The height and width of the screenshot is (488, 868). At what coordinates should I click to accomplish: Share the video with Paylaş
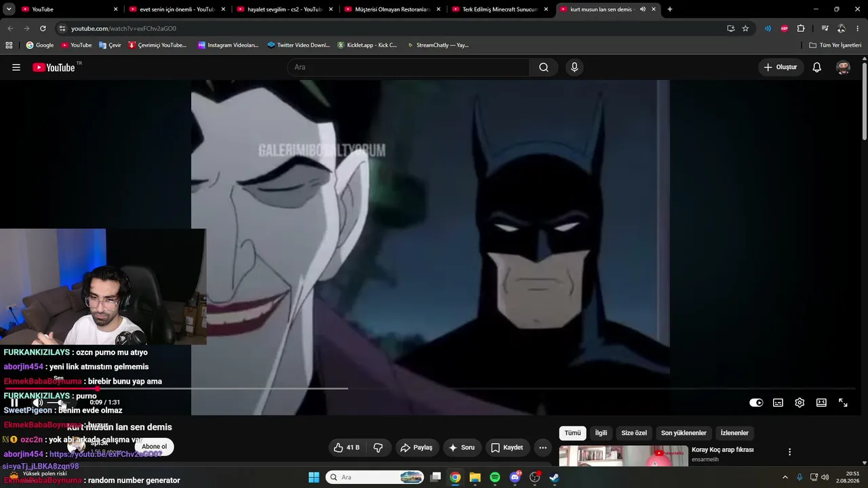[416, 447]
